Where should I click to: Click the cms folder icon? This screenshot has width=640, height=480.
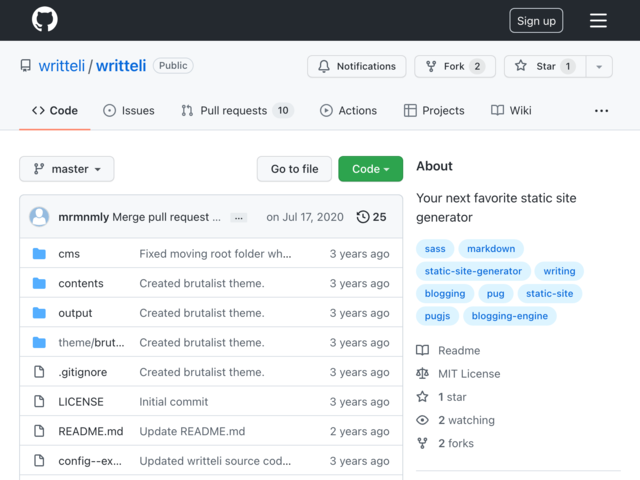pyautogui.click(x=39, y=253)
